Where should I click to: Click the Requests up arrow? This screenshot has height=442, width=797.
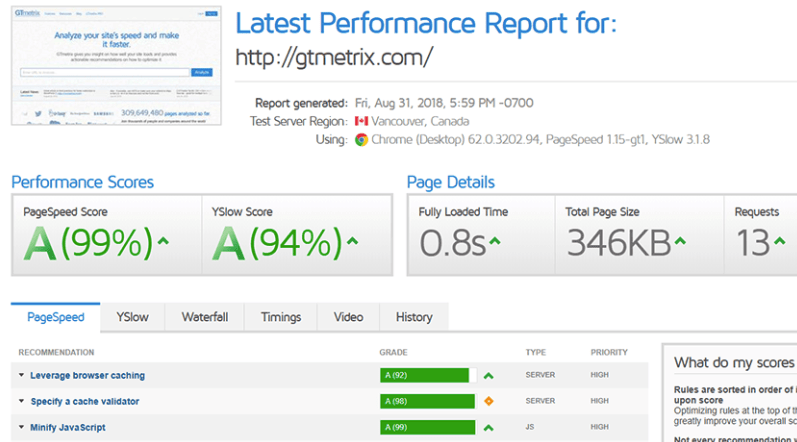(x=780, y=241)
